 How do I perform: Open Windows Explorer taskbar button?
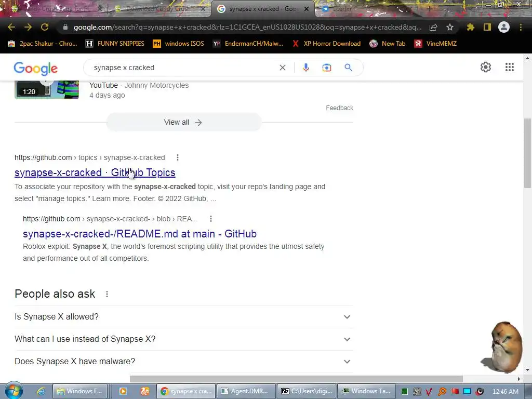[x=80, y=391]
